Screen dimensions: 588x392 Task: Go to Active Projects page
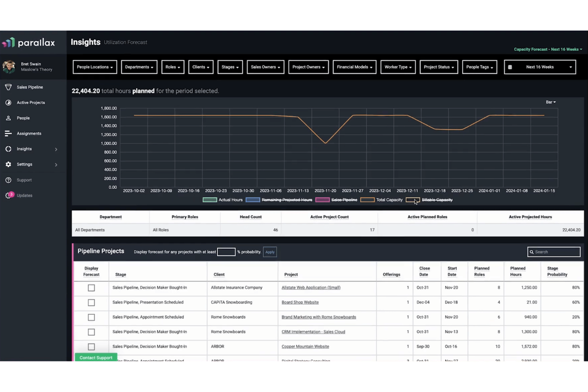31,102
